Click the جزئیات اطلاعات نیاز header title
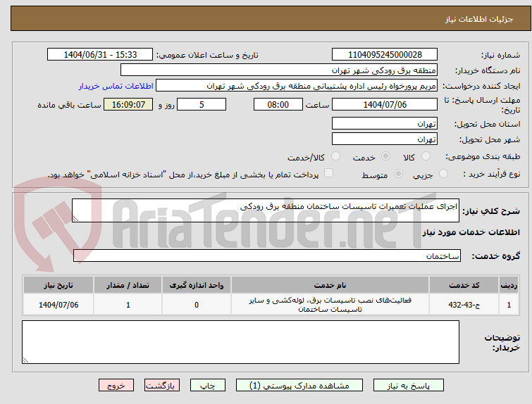The image size is (532, 404). tap(478, 19)
